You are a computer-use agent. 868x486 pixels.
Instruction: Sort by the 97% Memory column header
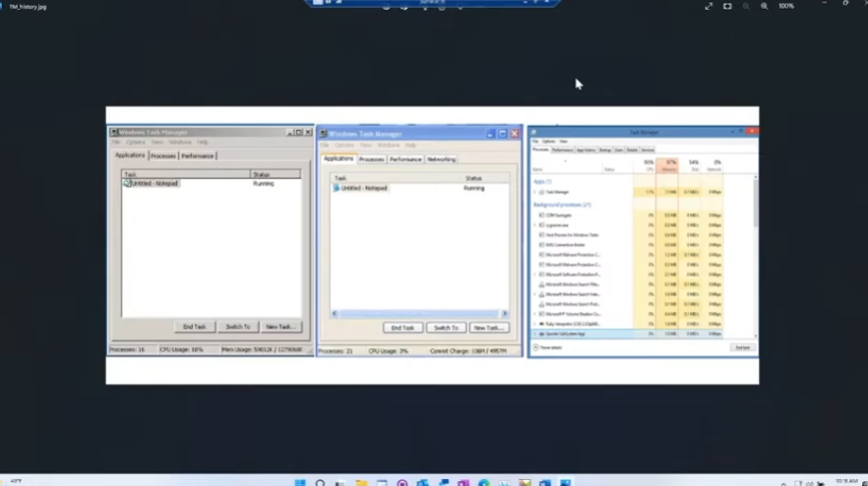[x=669, y=165]
